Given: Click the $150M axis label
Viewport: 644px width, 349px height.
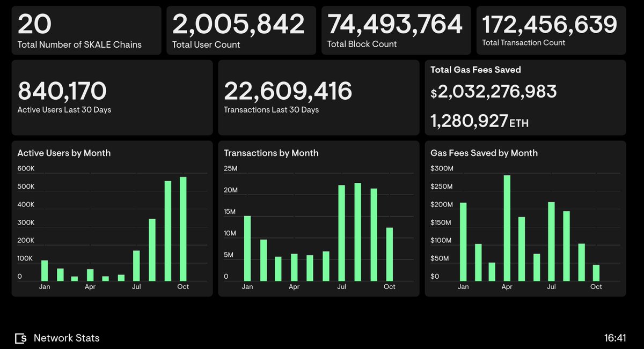Looking at the screenshot, I should point(441,222).
